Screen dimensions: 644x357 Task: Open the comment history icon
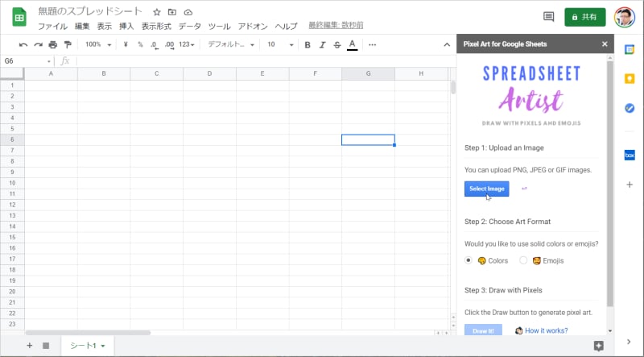549,16
